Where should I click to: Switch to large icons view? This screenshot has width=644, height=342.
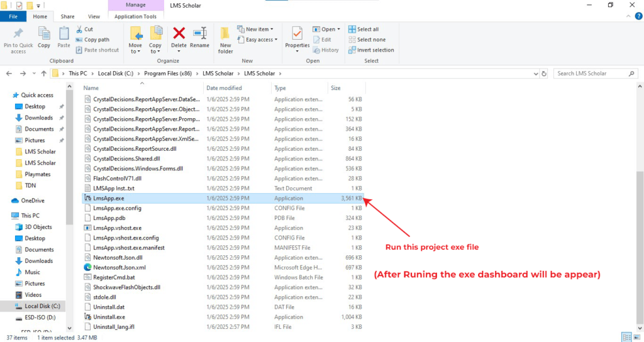636,337
